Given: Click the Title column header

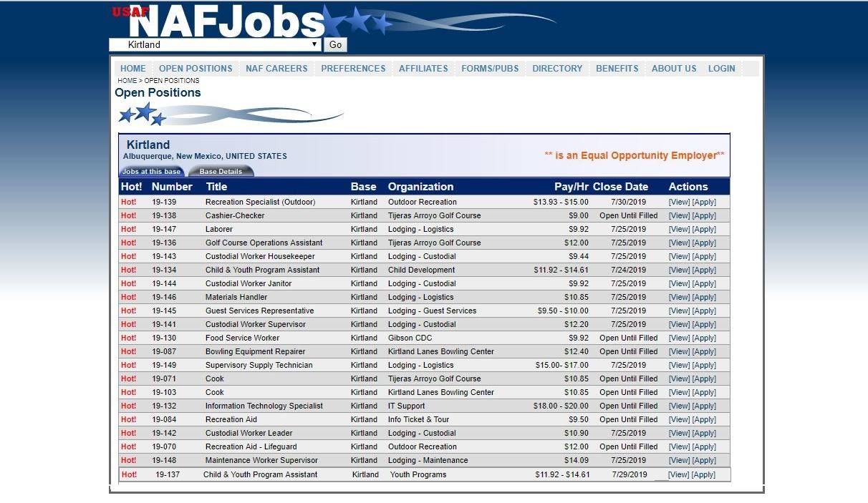Looking at the screenshot, I should tap(216, 187).
